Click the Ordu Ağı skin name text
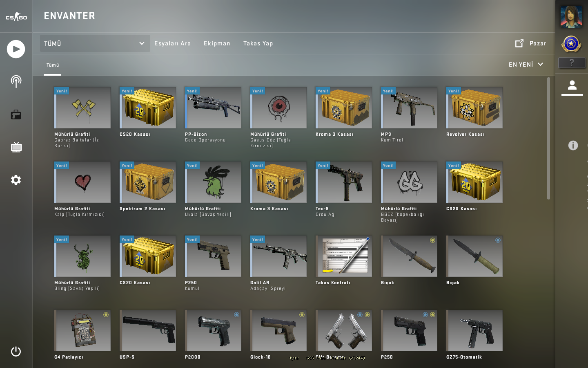588x368 pixels. point(325,214)
